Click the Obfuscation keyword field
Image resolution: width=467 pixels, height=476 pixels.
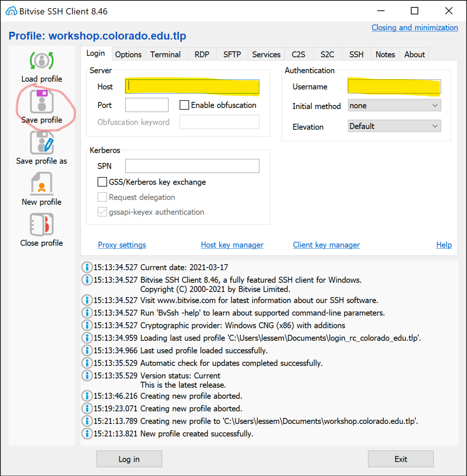[219, 122]
